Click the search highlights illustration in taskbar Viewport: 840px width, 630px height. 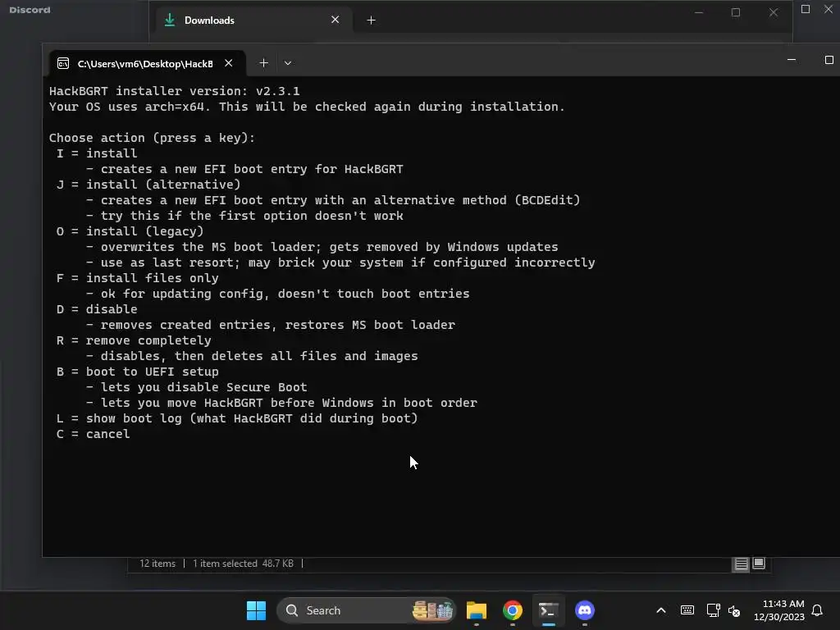coord(433,610)
